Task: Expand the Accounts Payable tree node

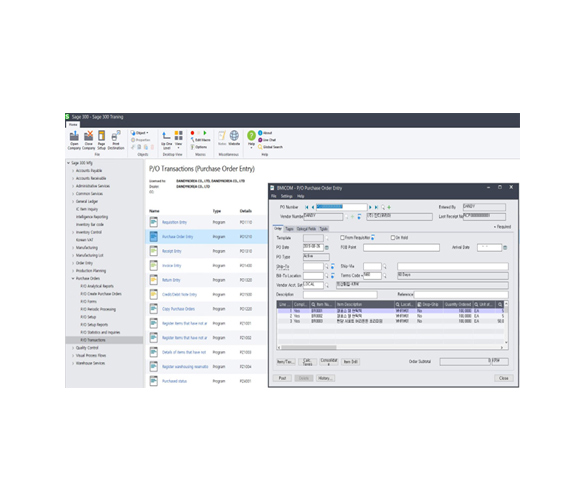Action: [x=73, y=171]
